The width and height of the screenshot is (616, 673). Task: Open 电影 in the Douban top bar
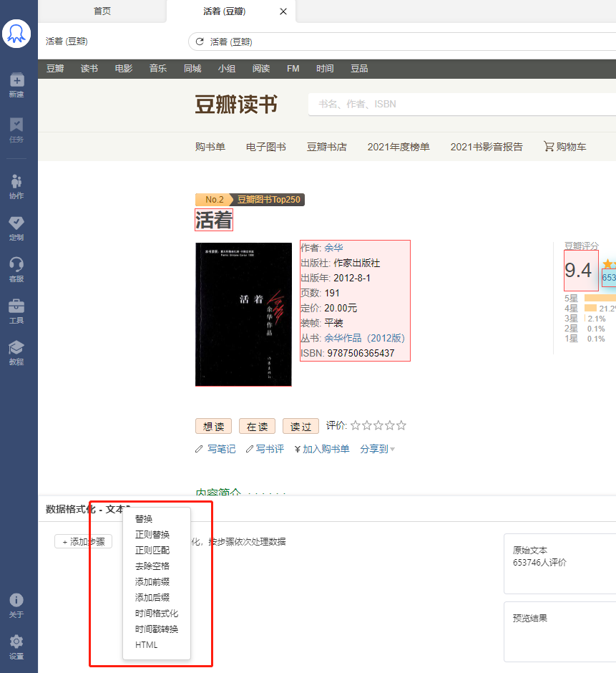[x=124, y=69]
